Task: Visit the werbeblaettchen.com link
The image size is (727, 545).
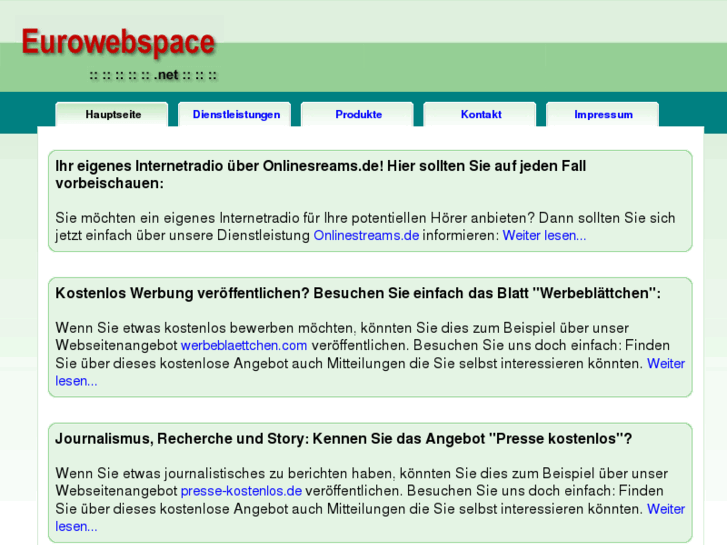Action: [244, 346]
